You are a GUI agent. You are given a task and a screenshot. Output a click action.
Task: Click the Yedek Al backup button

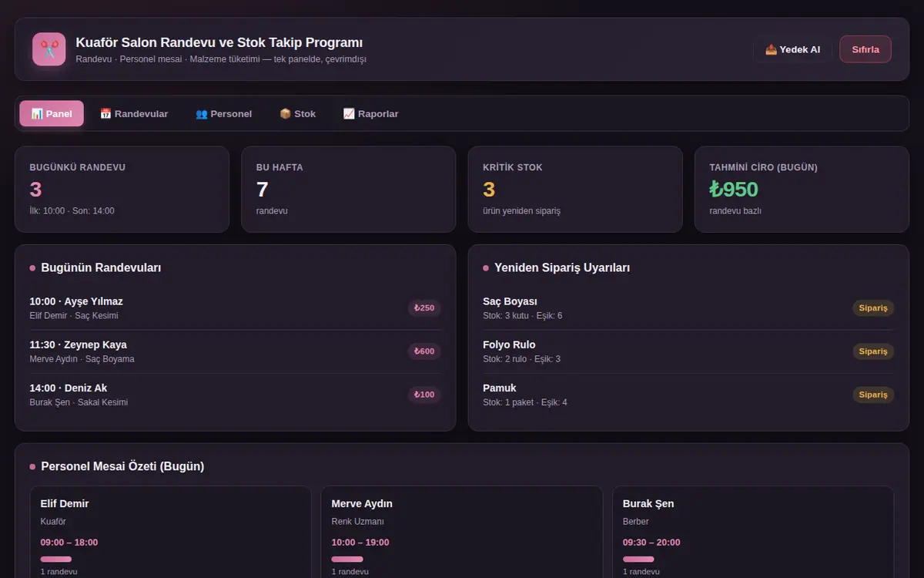792,49
